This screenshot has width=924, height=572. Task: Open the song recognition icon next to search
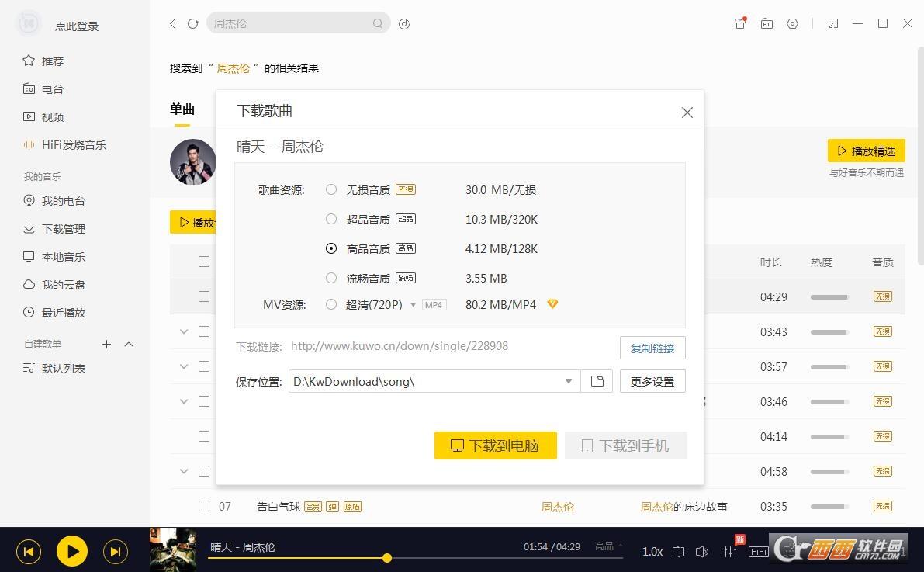point(404,23)
